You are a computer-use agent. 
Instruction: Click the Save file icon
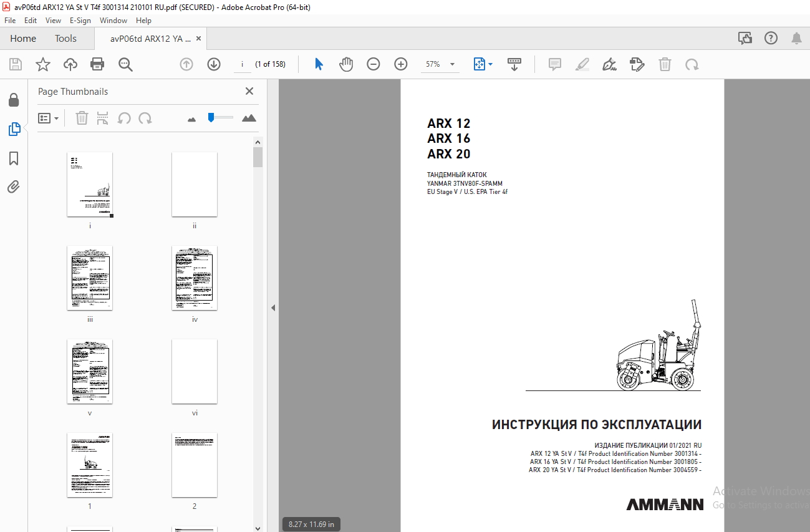coord(16,64)
